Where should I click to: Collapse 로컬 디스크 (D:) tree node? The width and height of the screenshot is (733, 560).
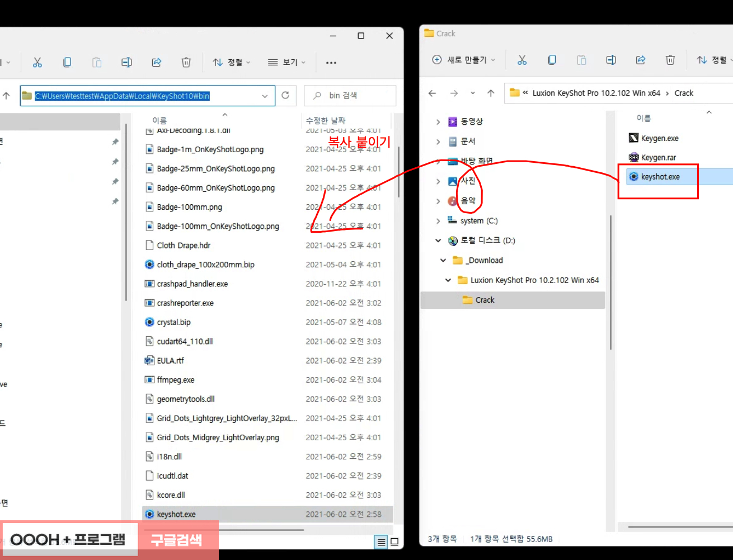click(x=438, y=241)
